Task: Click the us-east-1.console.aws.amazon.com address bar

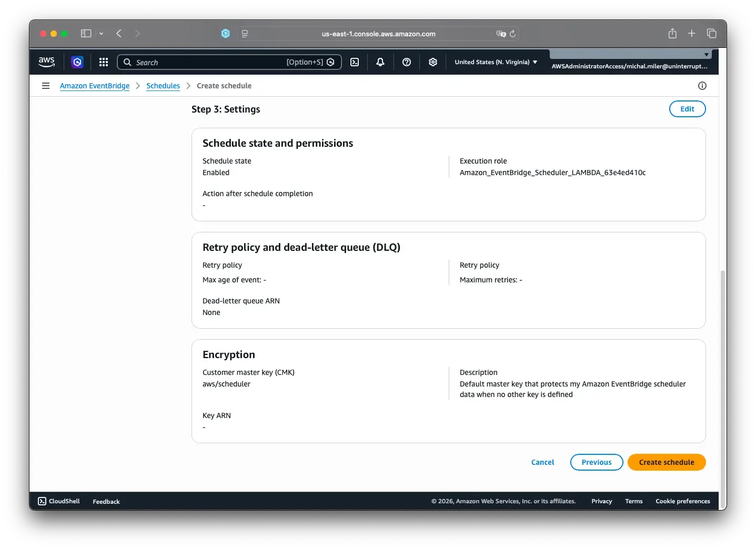Action: [x=378, y=34]
